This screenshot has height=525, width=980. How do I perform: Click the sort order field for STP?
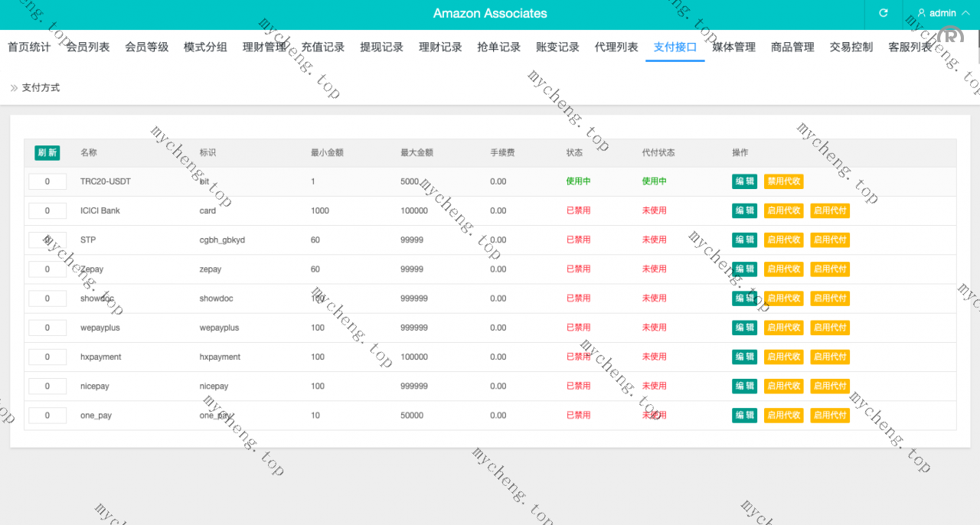(x=47, y=240)
